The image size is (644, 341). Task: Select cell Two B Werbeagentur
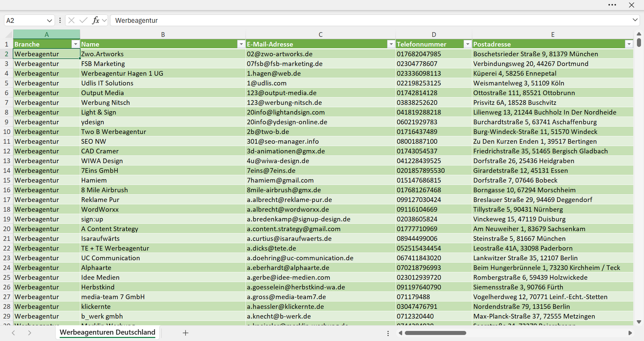click(163, 132)
